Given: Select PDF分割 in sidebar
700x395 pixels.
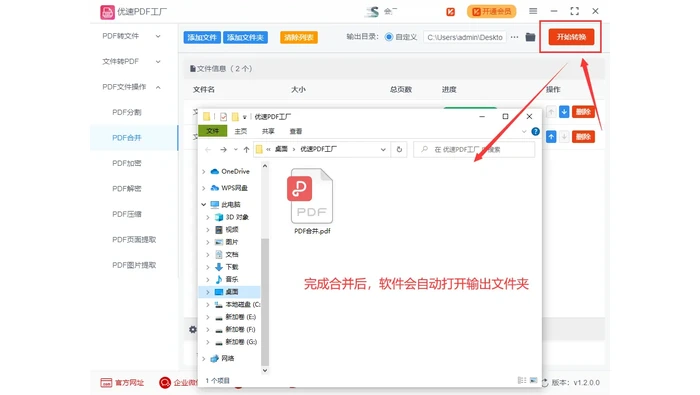Looking at the screenshot, I should [127, 112].
